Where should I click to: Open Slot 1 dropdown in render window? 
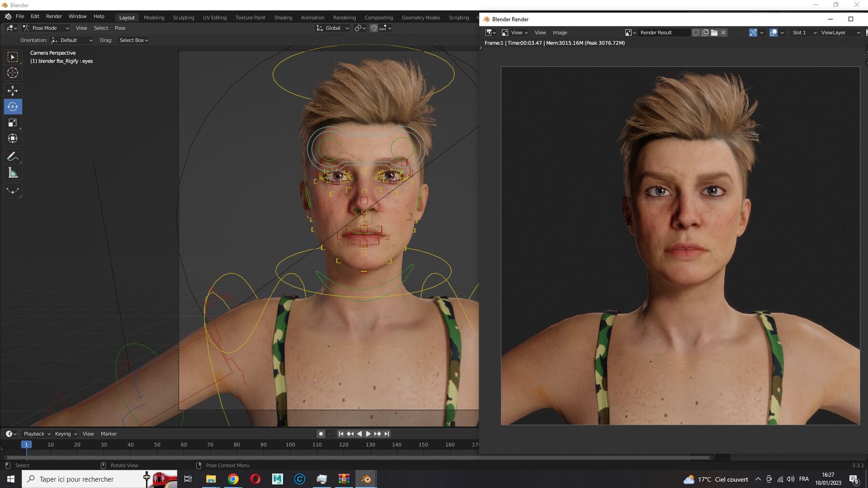(x=803, y=32)
